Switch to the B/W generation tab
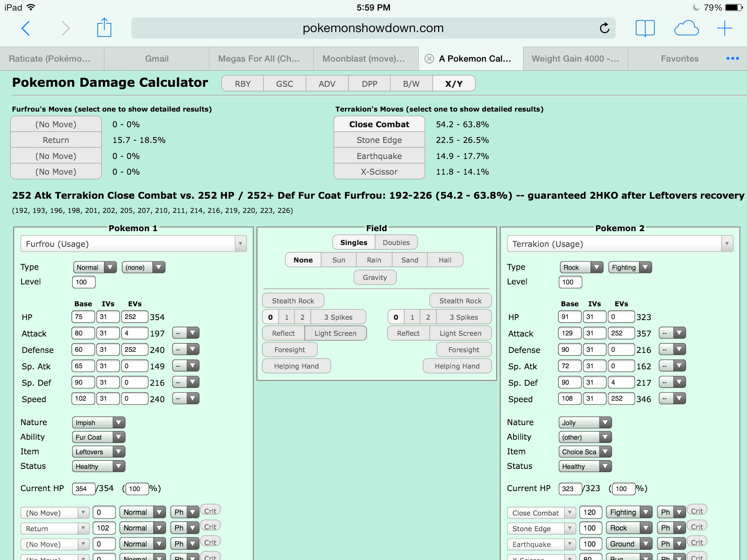 [x=411, y=84]
